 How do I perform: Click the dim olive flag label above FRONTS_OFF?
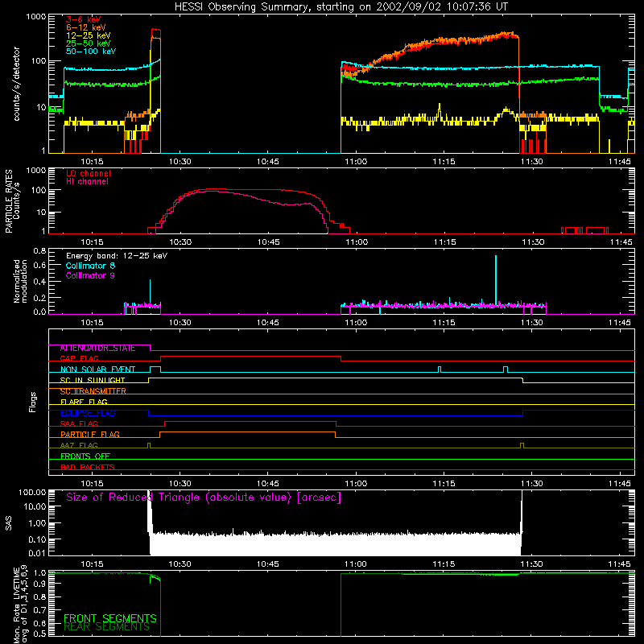coord(79,446)
